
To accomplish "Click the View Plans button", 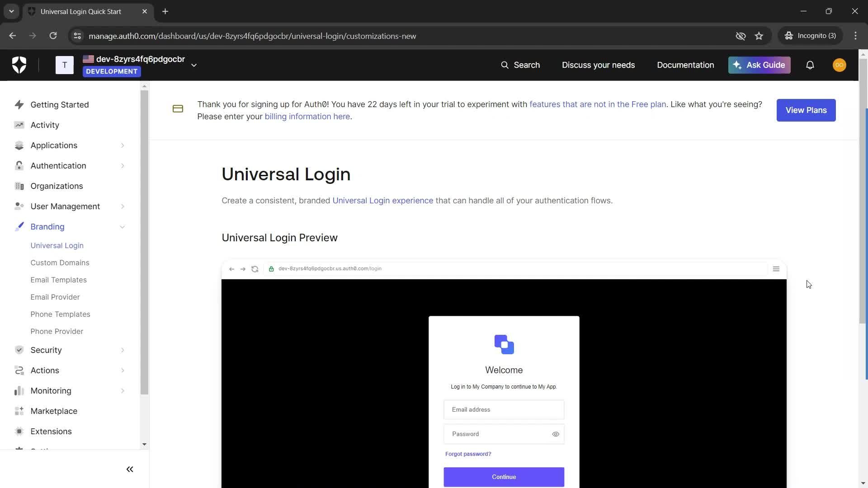I will click(x=806, y=110).
